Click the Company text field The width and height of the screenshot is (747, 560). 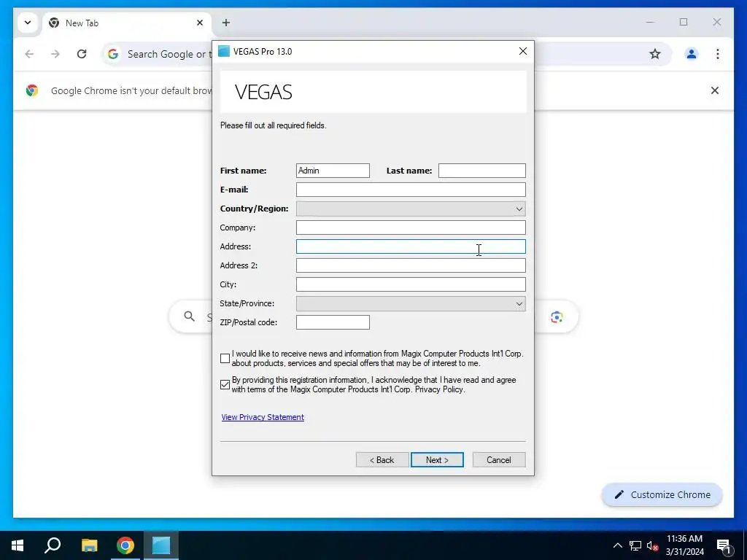tap(411, 227)
